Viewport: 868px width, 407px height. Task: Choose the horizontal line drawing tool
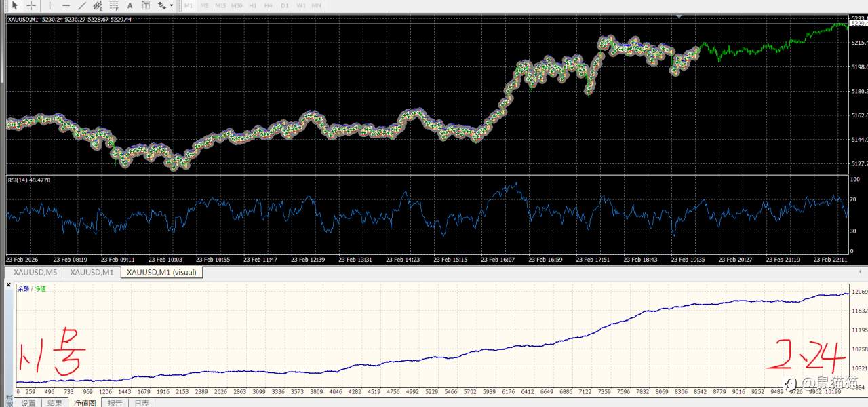coord(66,5)
